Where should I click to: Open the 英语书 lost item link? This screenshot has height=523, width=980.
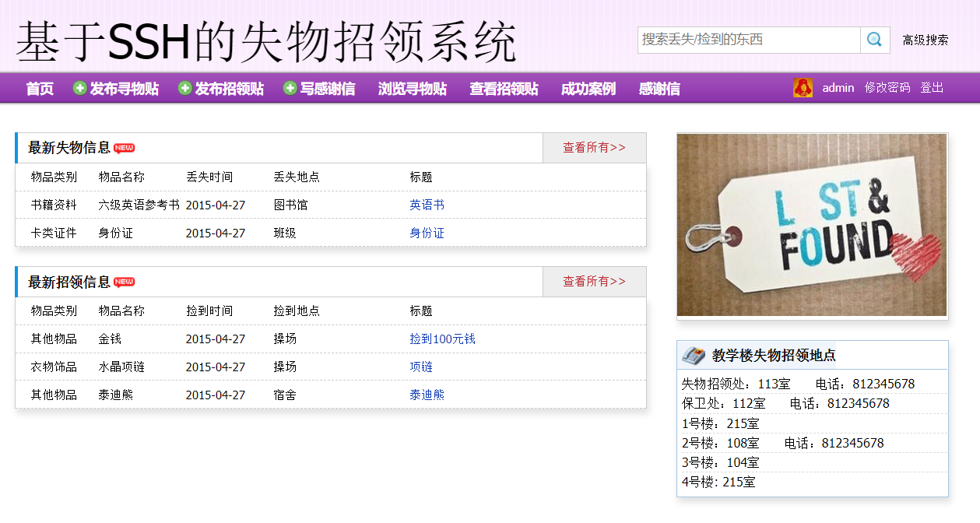tap(427, 205)
